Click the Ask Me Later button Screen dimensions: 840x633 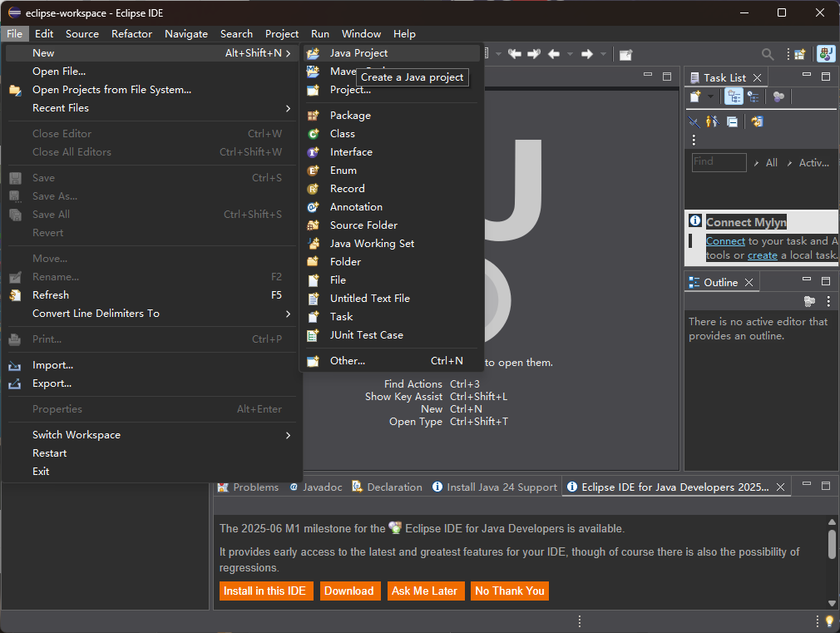(424, 591)
